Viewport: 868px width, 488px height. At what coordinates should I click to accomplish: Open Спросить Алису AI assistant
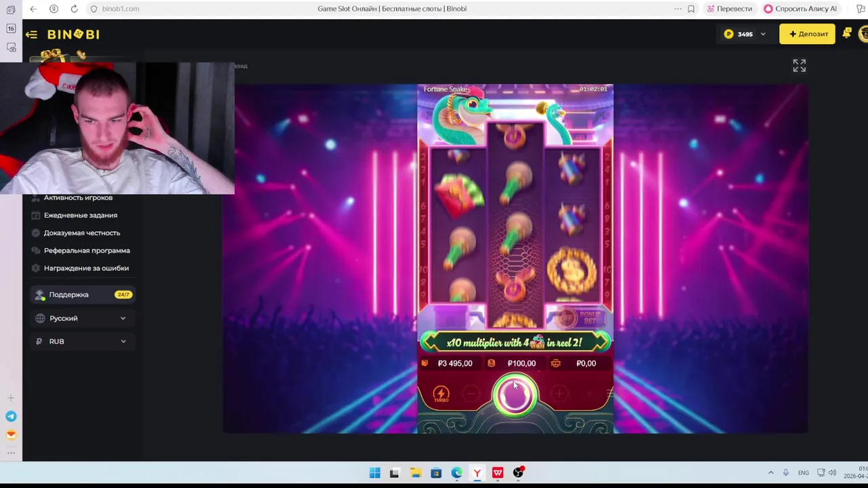[800, 9]
